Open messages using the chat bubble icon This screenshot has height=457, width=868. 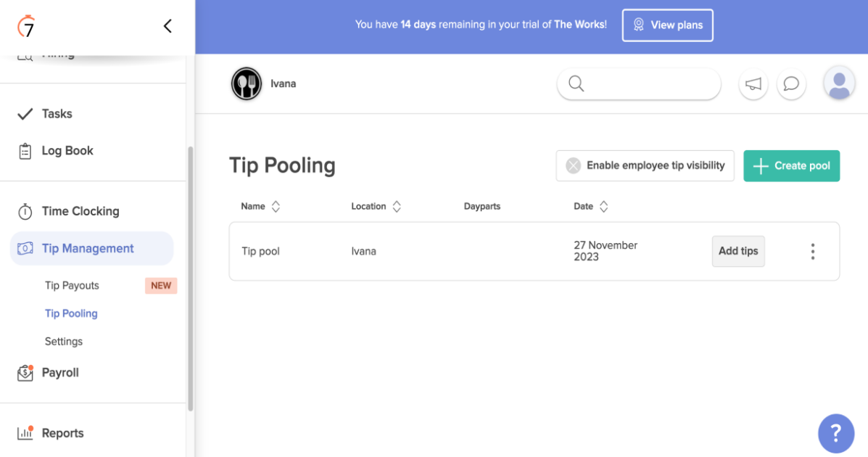tap(791, 83)
